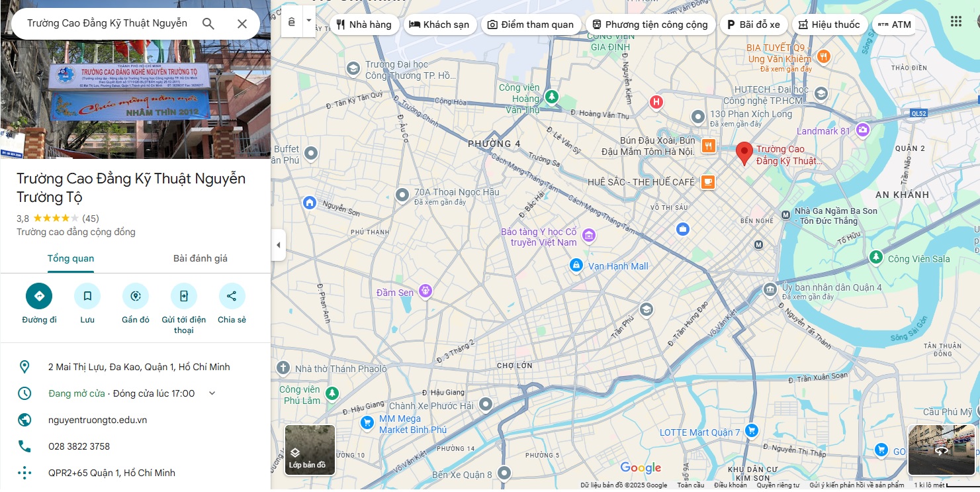Collapse the side panel arrow
The width and height of the screenshot is (980, 492).
click(279, 245)
